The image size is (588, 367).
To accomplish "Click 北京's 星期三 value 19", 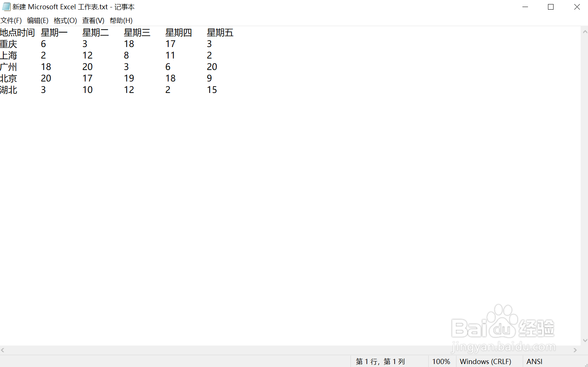I will tap(129, 79).
